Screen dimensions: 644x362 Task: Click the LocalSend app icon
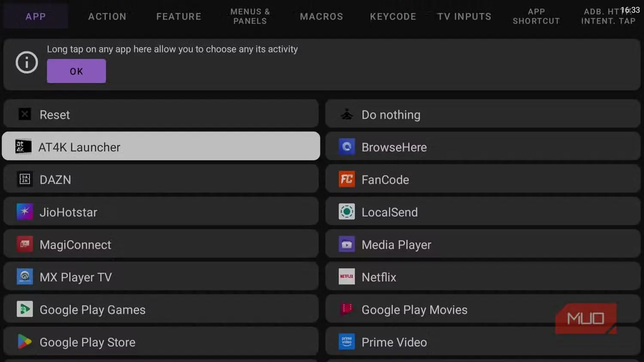346,212
